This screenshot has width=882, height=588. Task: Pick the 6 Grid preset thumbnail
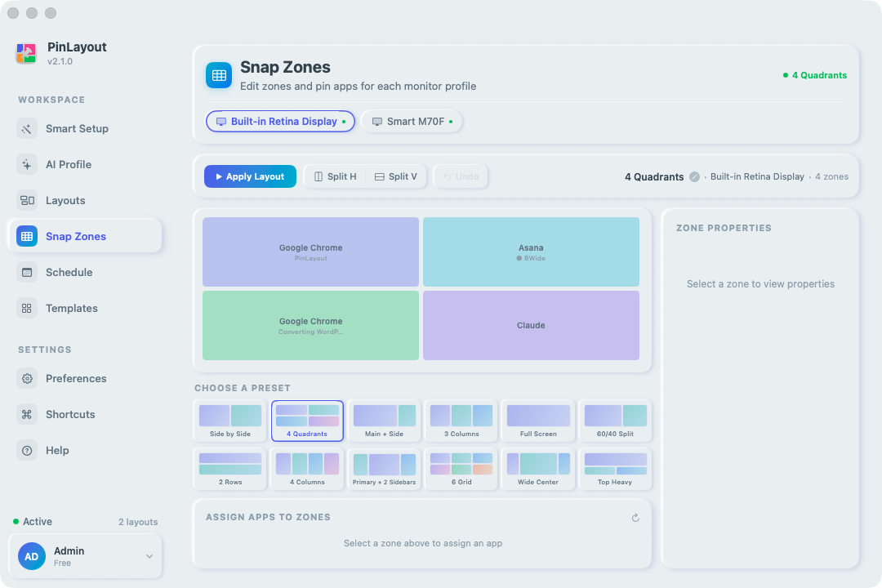[461, 470]
